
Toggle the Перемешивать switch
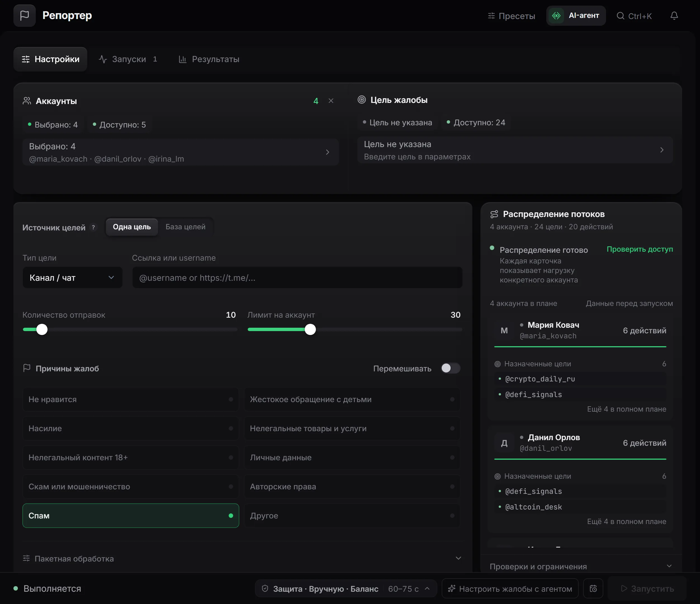(450, 368)
